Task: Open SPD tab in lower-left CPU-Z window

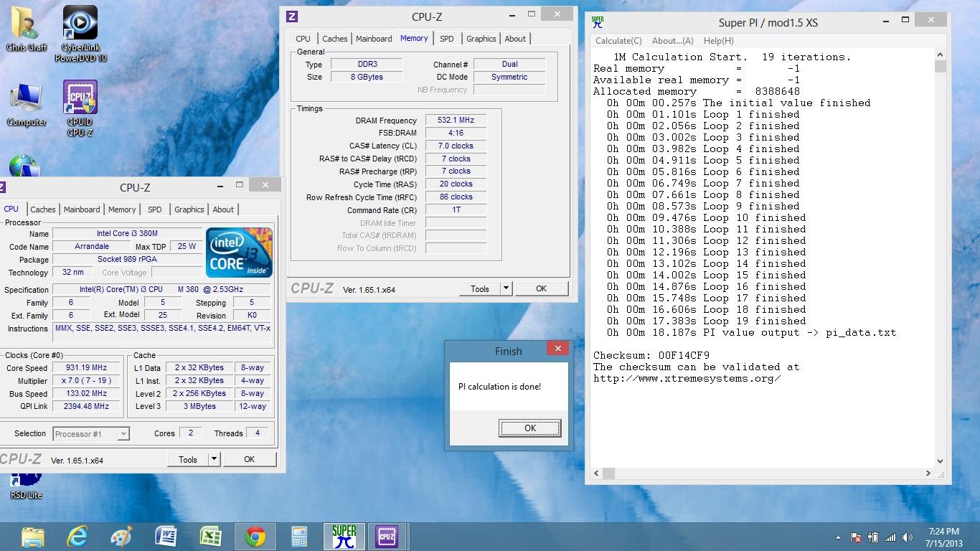Action: point(155,209)
